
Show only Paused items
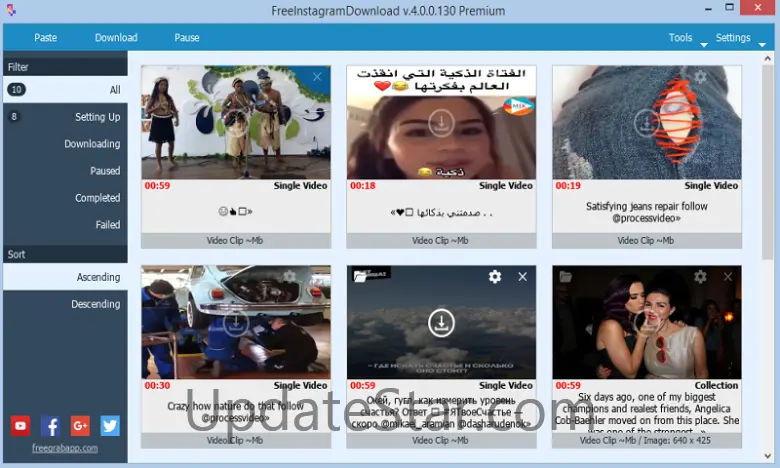[x=65, y=171]
